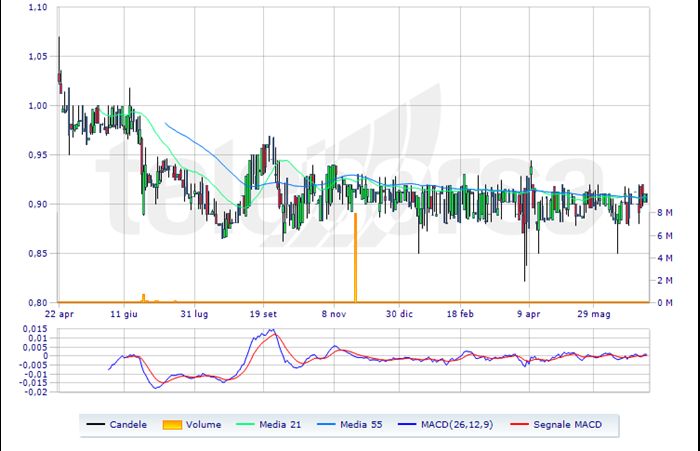Click the 0,80 price axis label
The height and width of the screenshot is (451, 700).
[x=38, y=302]
